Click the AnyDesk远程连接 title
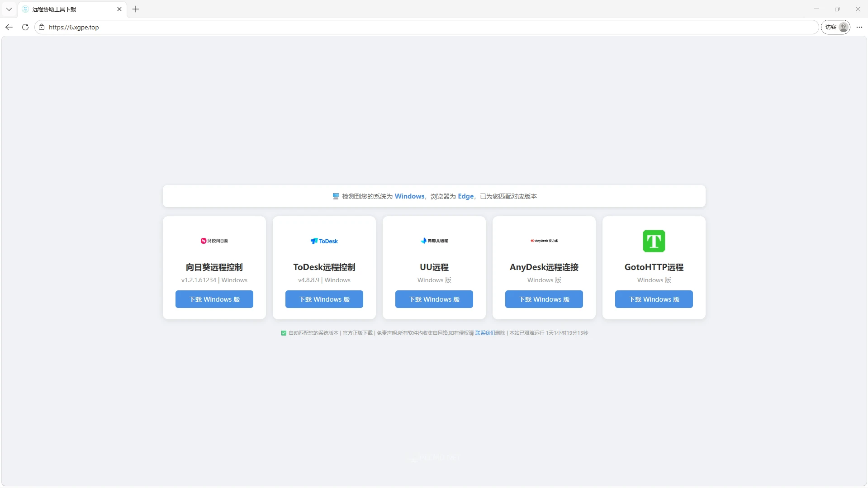The height and width of the screenshot is (488, 868). pos(544,267)
